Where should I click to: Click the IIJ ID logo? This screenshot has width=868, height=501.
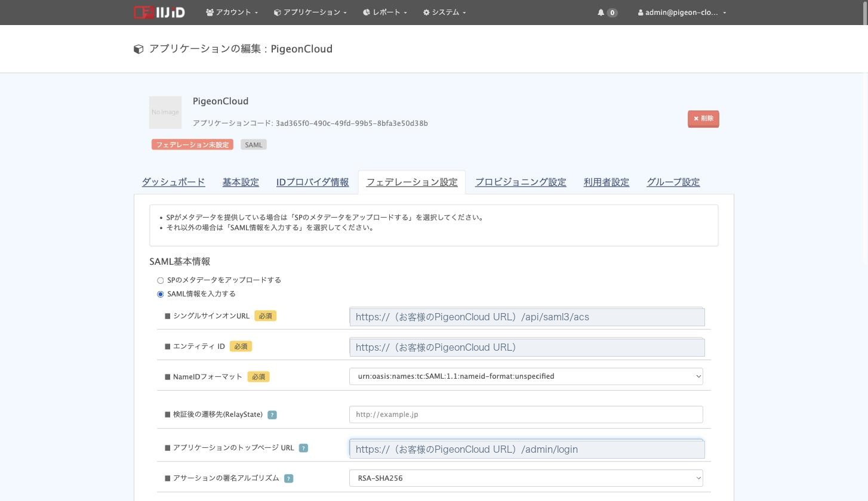pos(159,12)
